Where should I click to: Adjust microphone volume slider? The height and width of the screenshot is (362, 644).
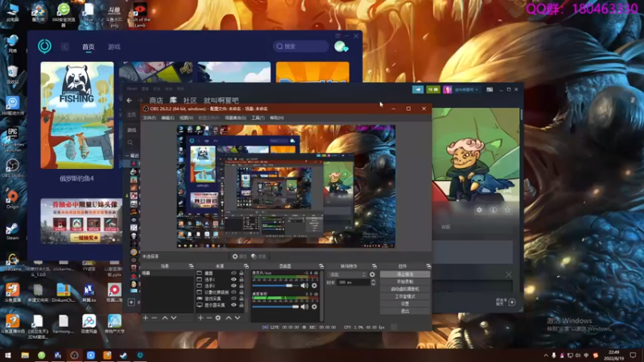point(275,286)
